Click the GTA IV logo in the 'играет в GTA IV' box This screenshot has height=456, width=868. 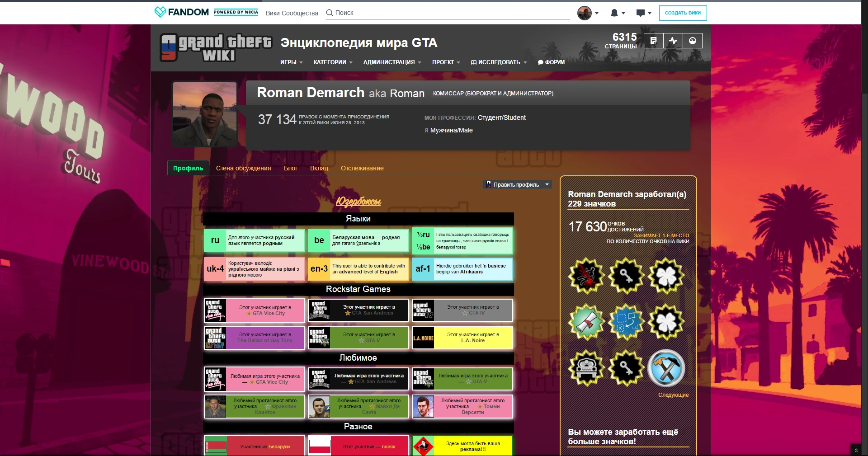coord(423,310)
